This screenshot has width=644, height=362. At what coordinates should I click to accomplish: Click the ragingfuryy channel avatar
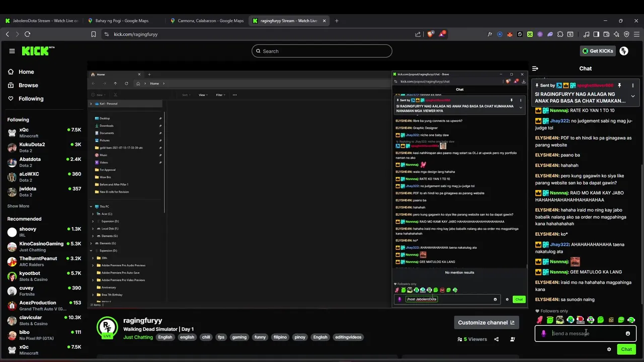[x=107, y=327]
